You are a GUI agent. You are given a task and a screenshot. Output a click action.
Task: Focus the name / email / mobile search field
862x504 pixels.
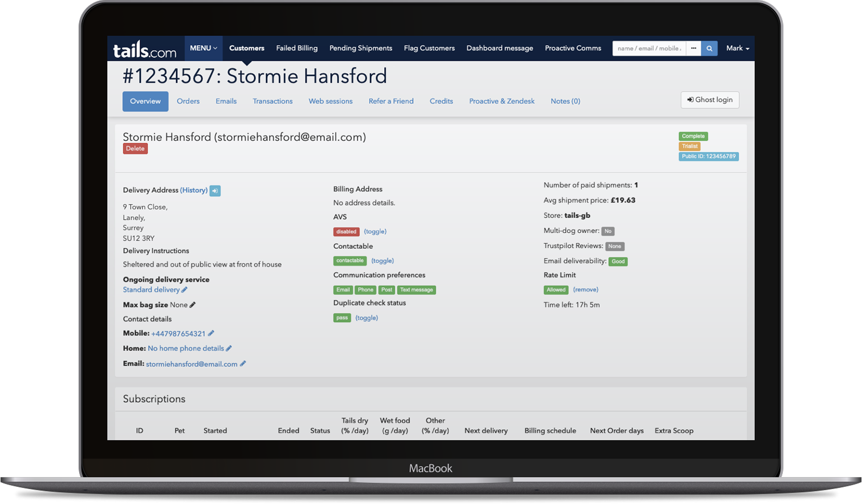[649, 48]
